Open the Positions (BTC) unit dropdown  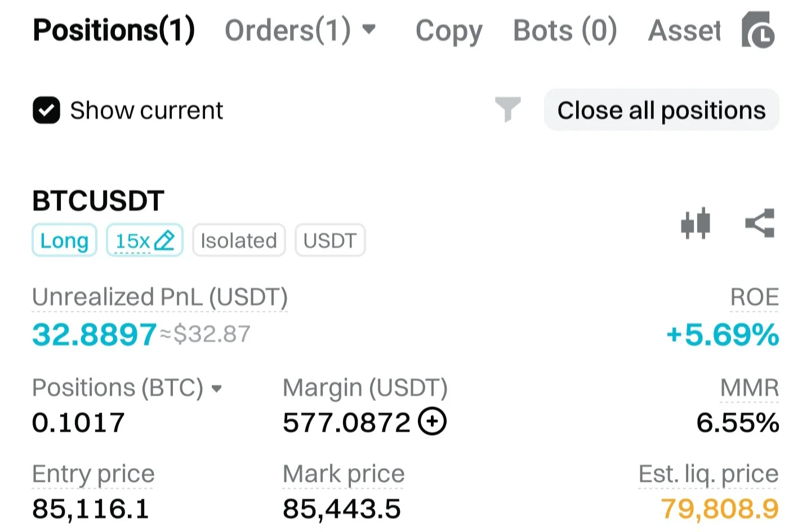click(217, 388)
